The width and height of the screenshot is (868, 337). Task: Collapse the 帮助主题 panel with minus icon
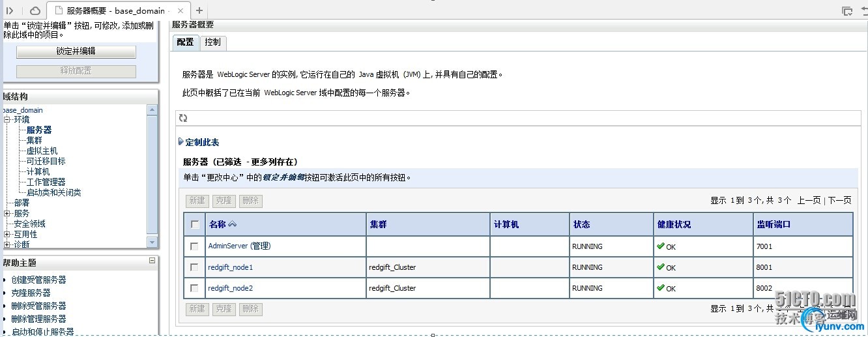[152, 261]
